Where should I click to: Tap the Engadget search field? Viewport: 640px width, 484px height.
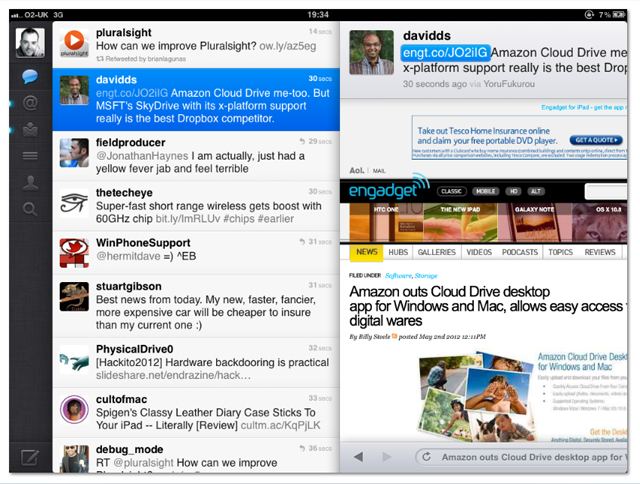coord(606,191)
